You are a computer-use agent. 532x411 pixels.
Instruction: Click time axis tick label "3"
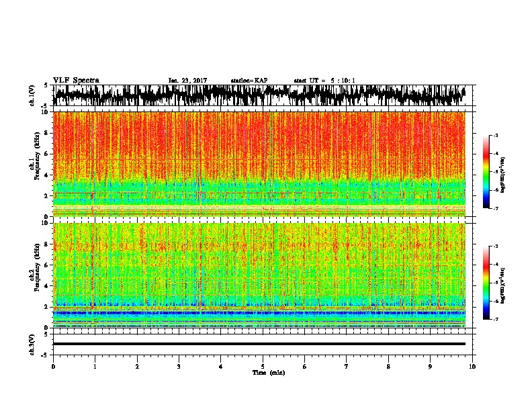[179, 366]
